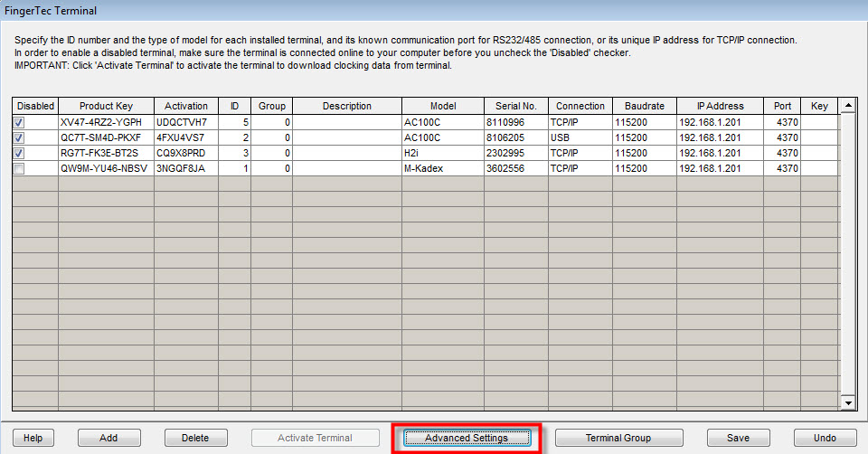Select product key RG7T-FK3E-BT2S cell

106,154
